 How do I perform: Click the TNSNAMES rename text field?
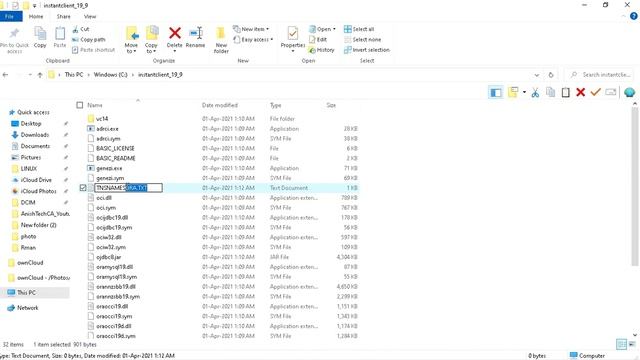(x=128, y=188)
